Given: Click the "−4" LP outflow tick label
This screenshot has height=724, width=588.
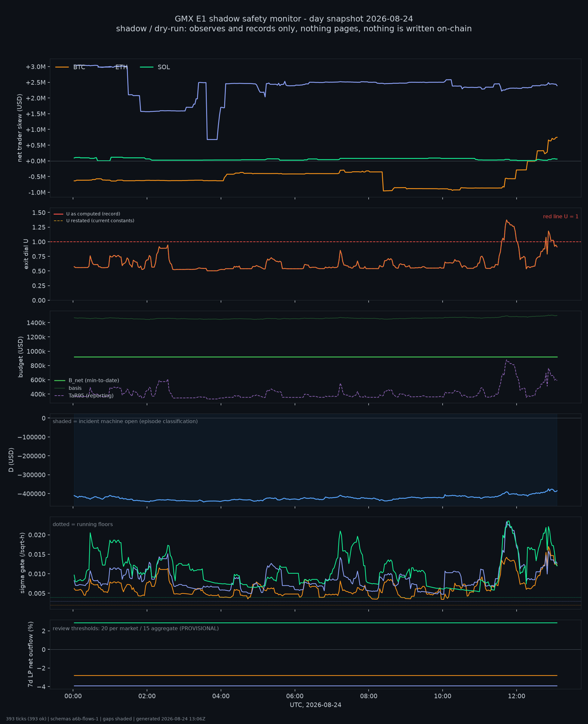Looking at the screenshot, I should [x=41, y=687].
